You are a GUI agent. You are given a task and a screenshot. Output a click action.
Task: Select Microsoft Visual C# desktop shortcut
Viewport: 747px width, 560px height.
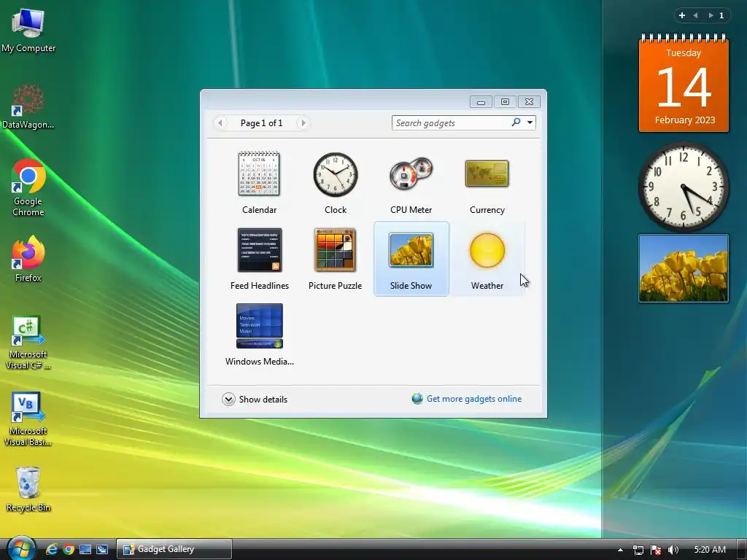point(28,343)
